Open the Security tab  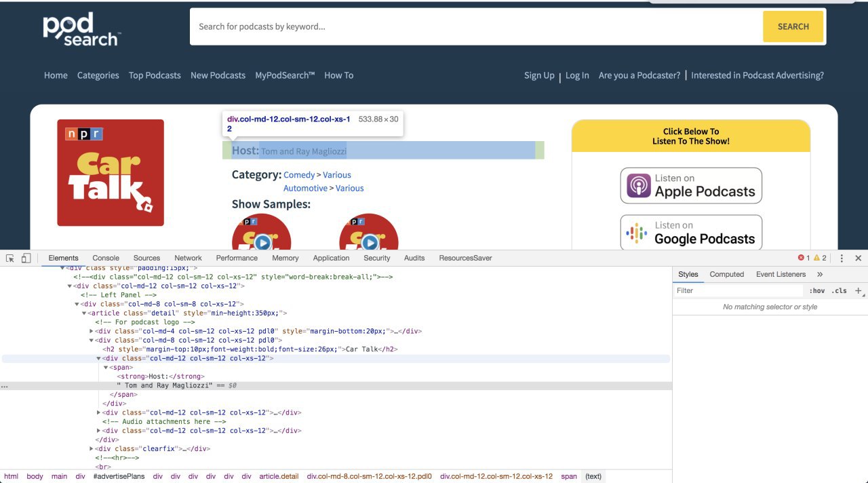pyautogui.click(x=377, y=258)
